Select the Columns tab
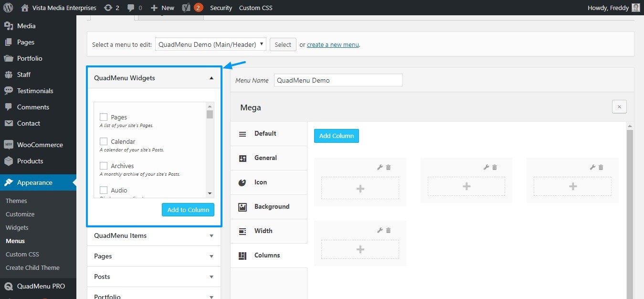 tap(269, 256)
